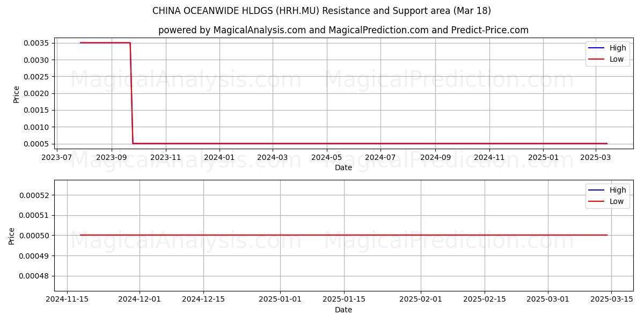Image resolution: width=644 pixels, height=322 pixels.
Task: Click the 'Date' axis label of upper chart
Action: 343,168
